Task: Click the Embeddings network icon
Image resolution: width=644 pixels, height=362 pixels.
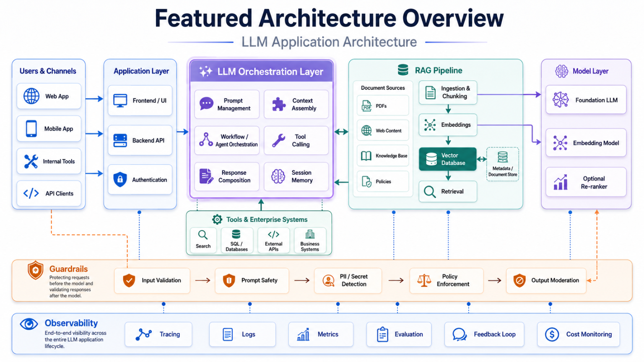Action: [430, 125]
